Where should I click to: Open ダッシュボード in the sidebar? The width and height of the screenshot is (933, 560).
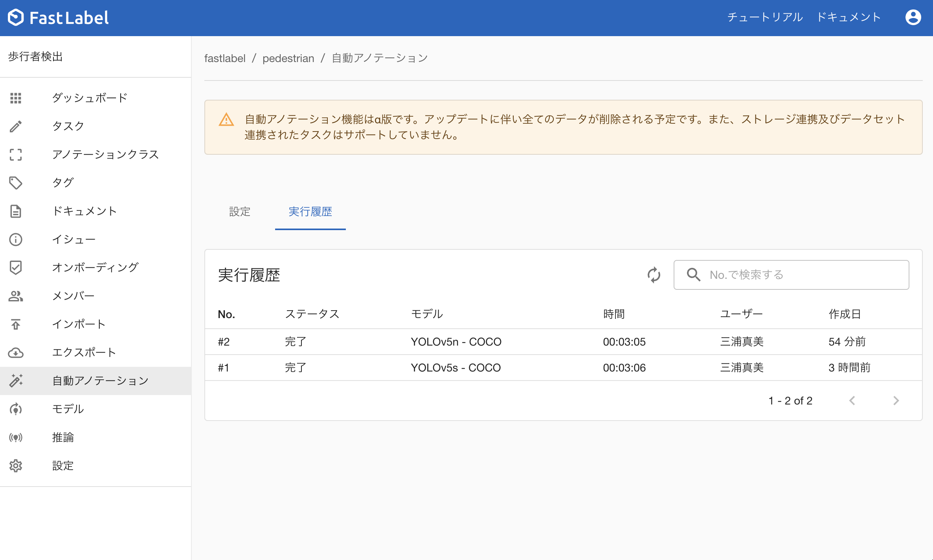(x=96, y=98)
